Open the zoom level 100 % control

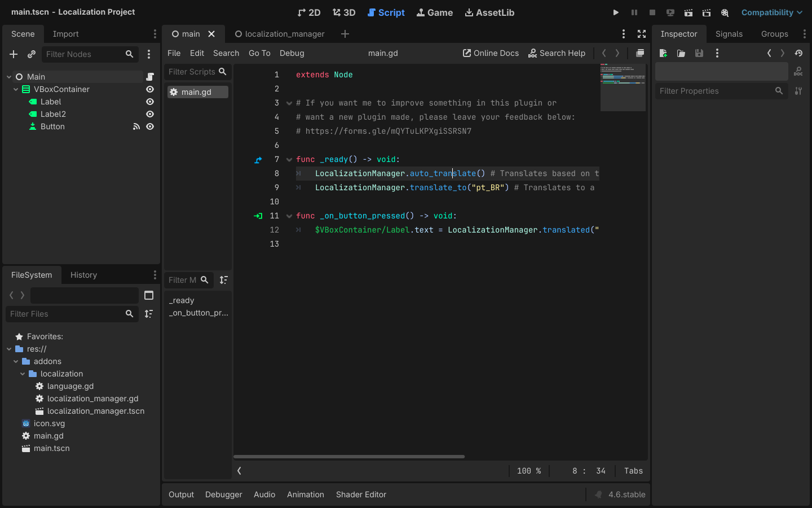tap(529, 471)
